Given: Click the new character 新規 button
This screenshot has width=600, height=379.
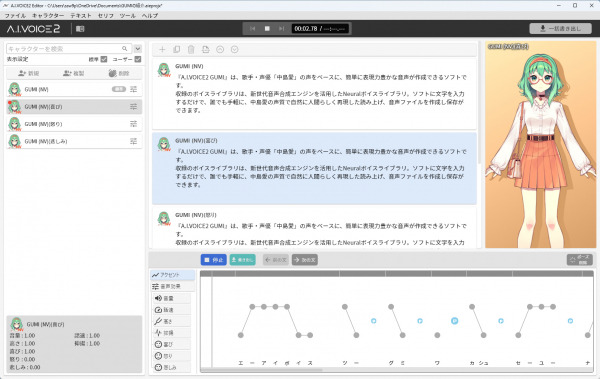Looking at the screenshot, I should [x=29, y=73].
